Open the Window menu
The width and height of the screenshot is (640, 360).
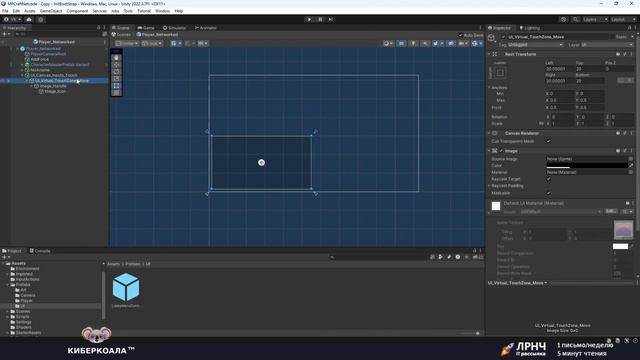tap(162, 11)
